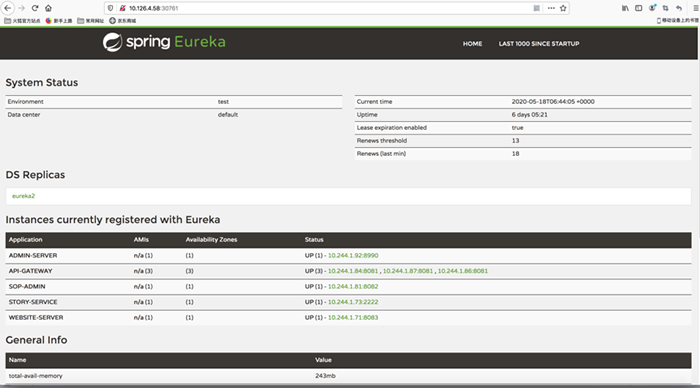This screenshot has height=388, width=700.
Task: Go back with browser back arrow
Action: pyautogui.click(x=8, y=8)
